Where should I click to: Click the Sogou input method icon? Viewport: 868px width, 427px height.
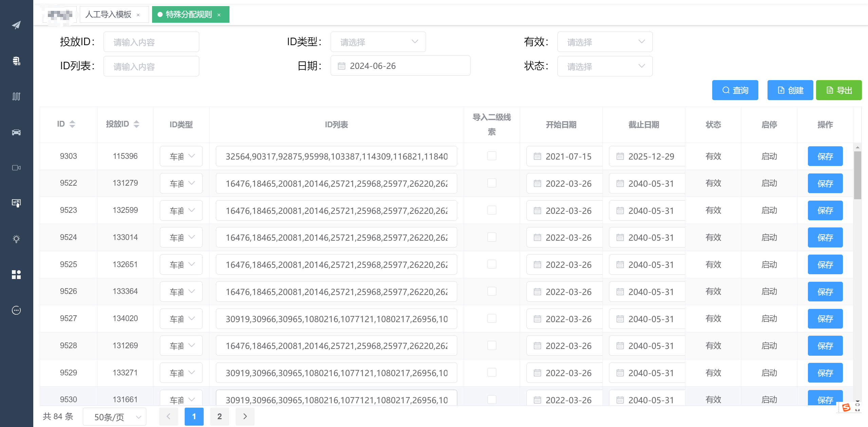846,407
